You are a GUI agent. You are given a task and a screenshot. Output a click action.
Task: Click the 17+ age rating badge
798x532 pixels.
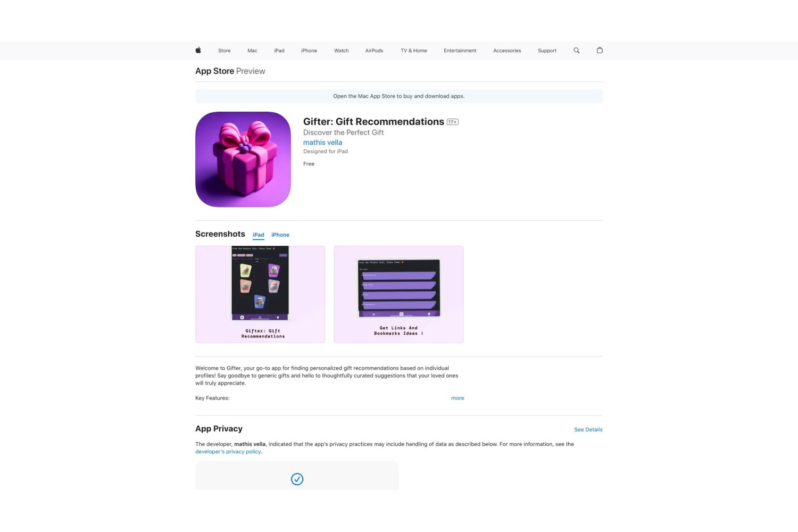pyautogui.click(x=453, y=122)
